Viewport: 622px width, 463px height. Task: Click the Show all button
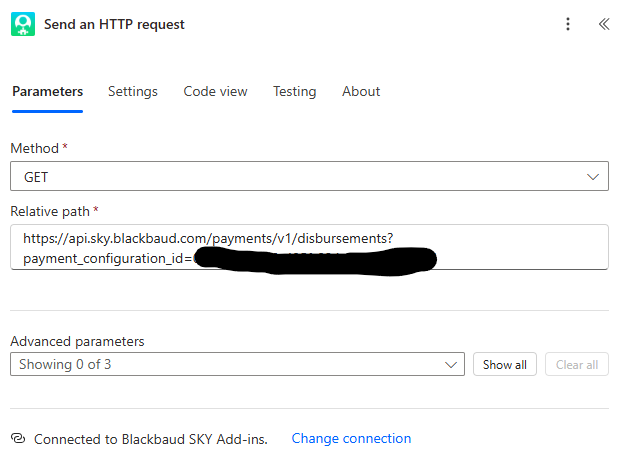505,364
